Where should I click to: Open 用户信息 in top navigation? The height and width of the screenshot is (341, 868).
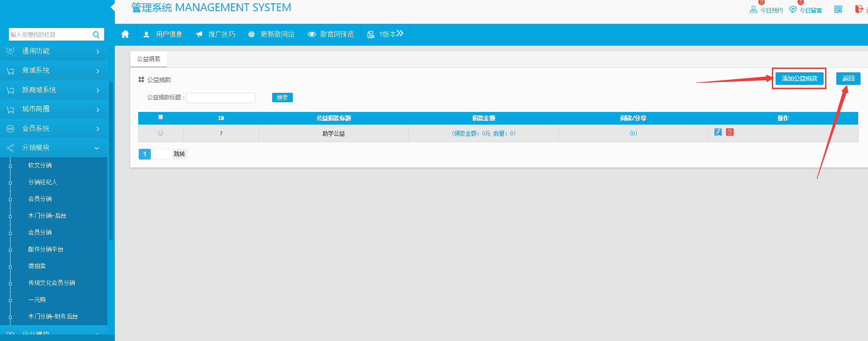pyautogui.click(x=163, y=34)
